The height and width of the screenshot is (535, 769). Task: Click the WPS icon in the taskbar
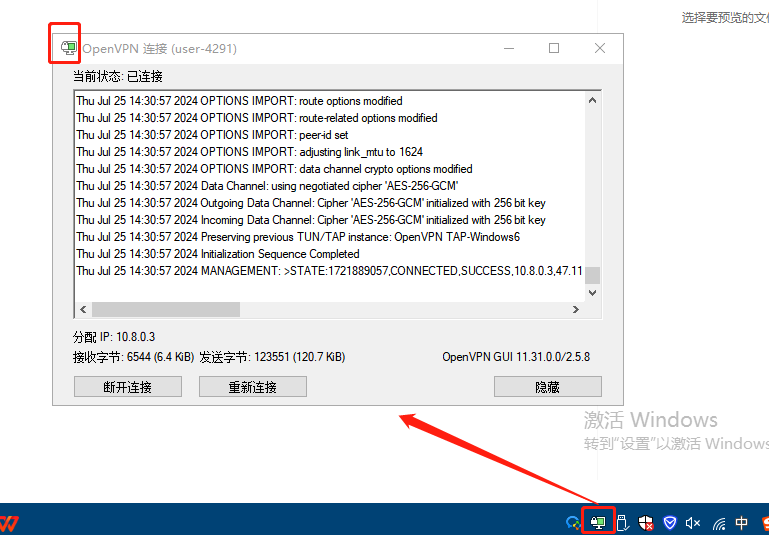(9, 524)
